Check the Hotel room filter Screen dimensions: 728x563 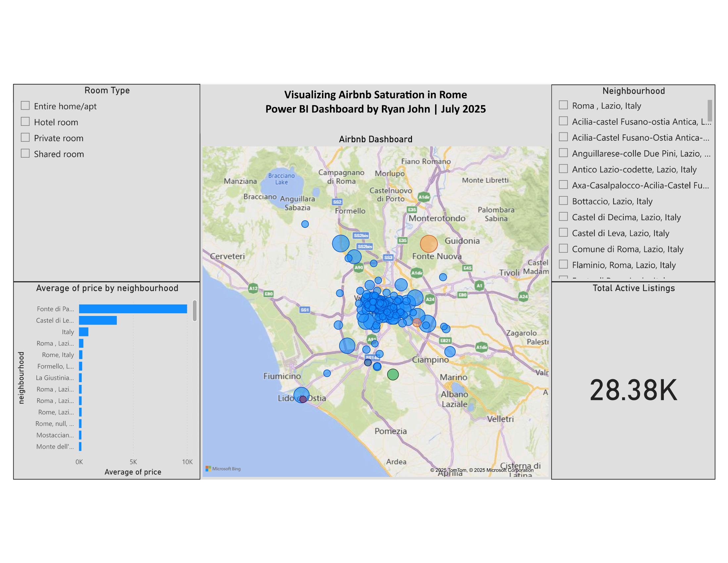pyautogui.click(x=25, y=122)
